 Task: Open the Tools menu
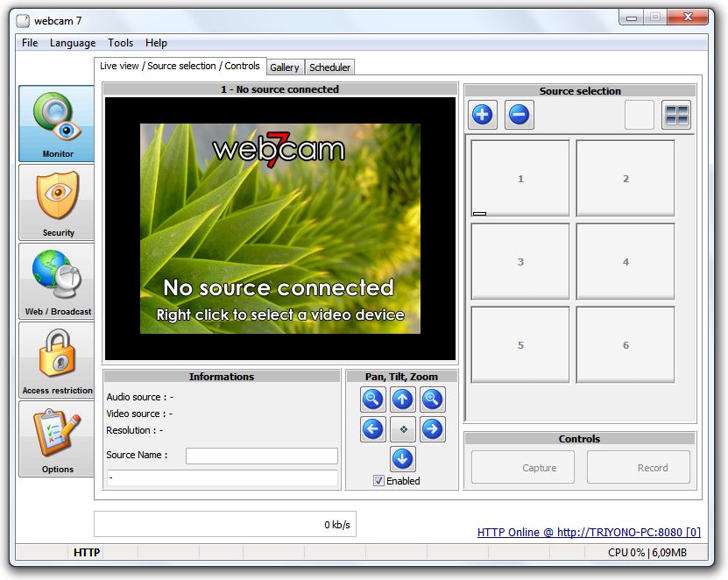click(x=120, y=43)
